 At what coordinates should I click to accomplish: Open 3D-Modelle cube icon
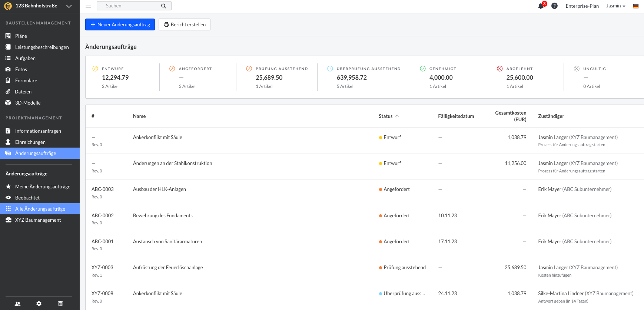click(x=8, y=103)
